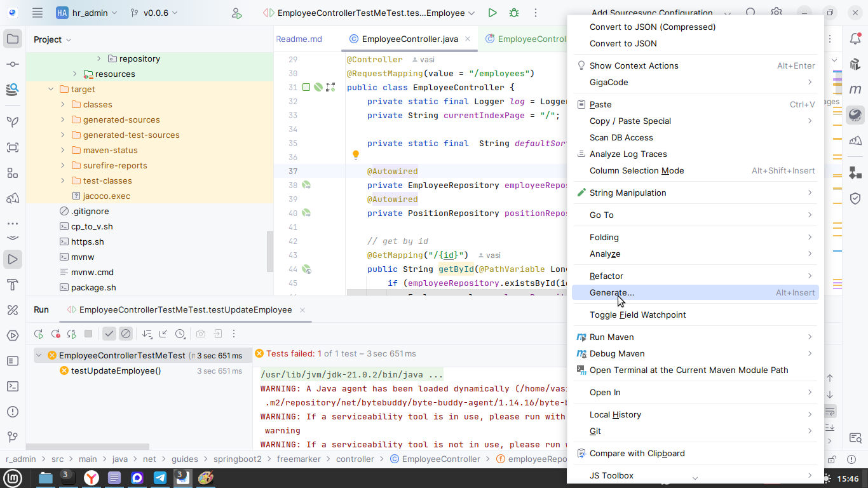Open the Run tool window icon
868x488 pixels.
pos(12,259)
